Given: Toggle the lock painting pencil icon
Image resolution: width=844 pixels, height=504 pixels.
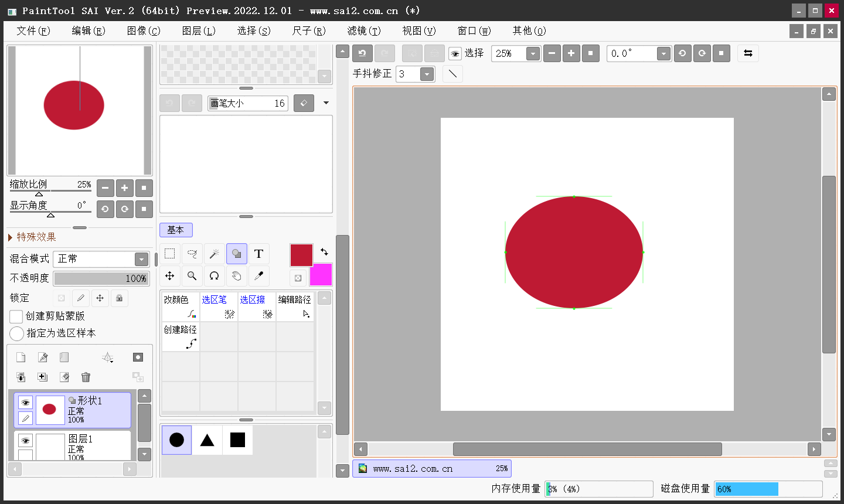Looking at the screenshot, I should 81,298.
